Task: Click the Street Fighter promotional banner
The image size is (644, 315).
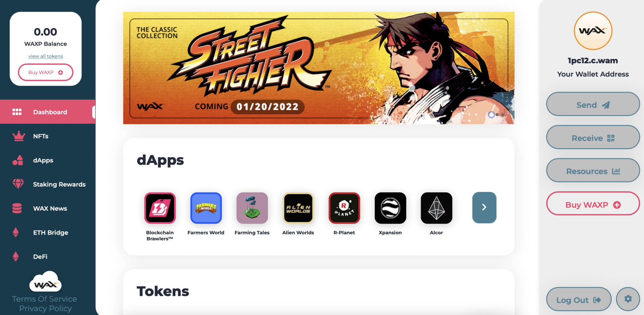Action: (319, 68)
